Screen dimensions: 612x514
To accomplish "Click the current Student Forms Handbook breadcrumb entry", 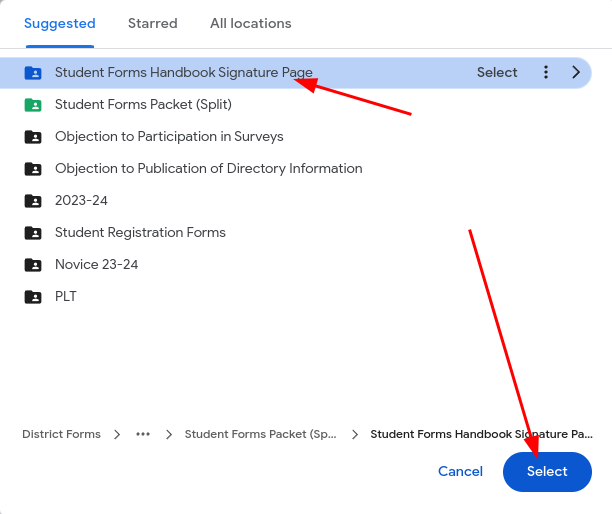I will tap(481, 434).
